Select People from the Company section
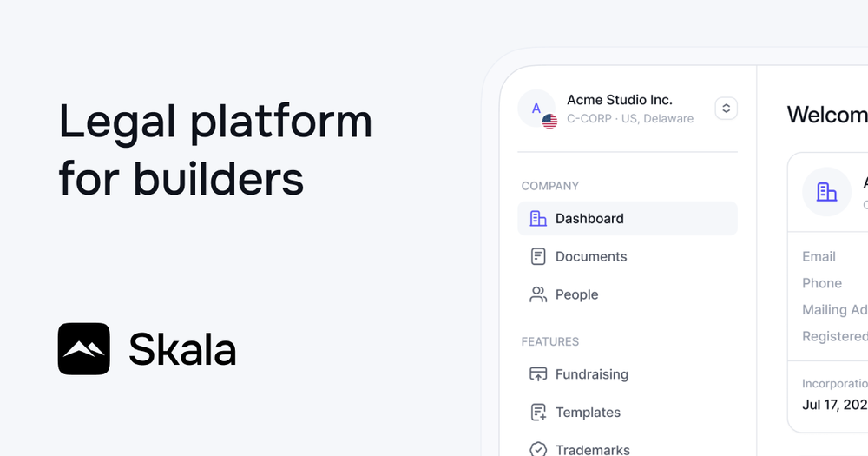The width and height of the screenshot is (868, 456). click(x=628, y=294)
